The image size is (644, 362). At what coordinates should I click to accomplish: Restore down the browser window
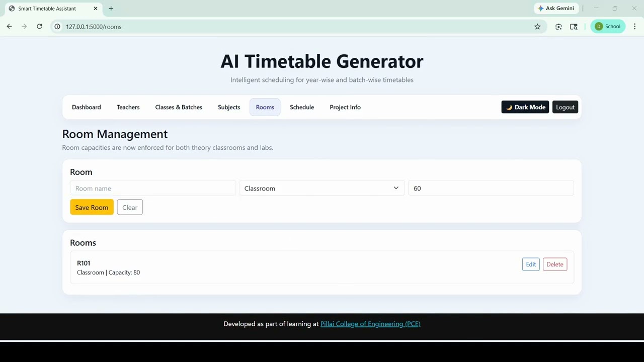(x=615, y=9)
